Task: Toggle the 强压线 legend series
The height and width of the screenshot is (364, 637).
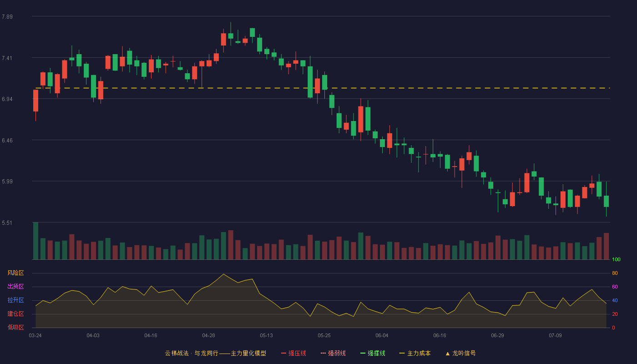Action: click(293, 353)
